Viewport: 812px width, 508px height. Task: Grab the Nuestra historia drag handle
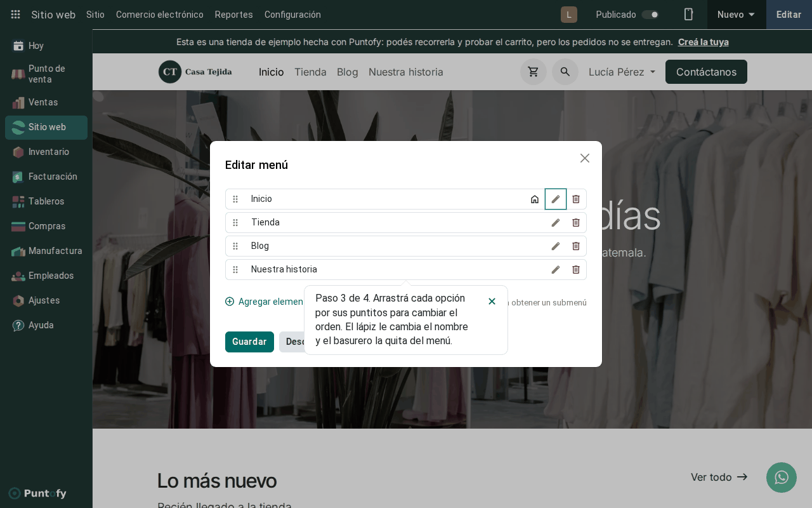tap(235, 269)
